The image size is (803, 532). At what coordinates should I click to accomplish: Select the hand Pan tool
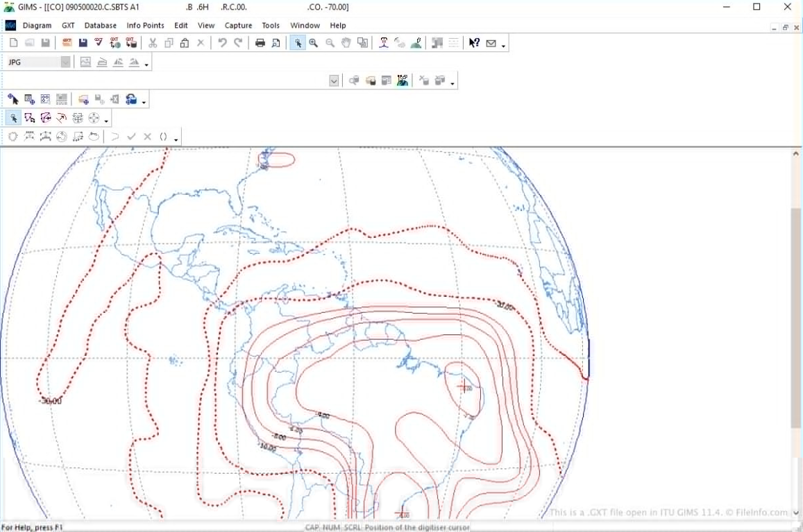tap(346, 43)
